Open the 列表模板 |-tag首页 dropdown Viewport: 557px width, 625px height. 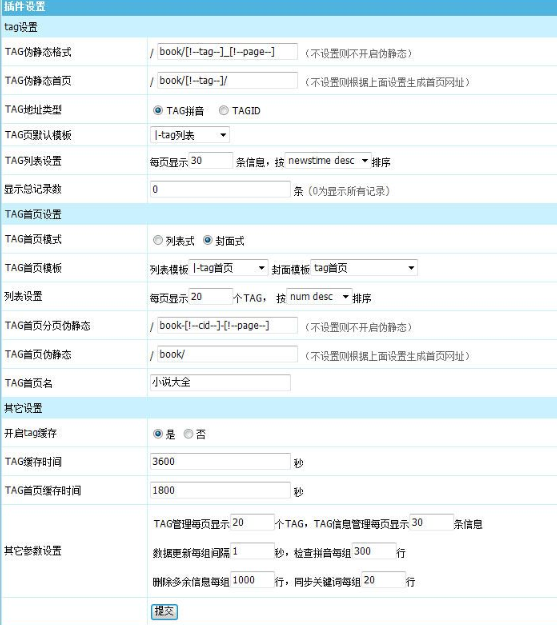point(228,268)
